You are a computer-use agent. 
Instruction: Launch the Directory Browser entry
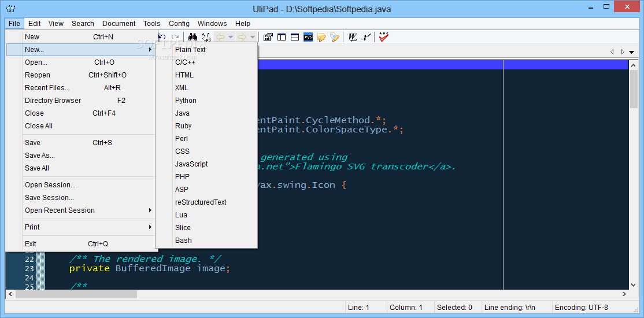tap(81, 101)
